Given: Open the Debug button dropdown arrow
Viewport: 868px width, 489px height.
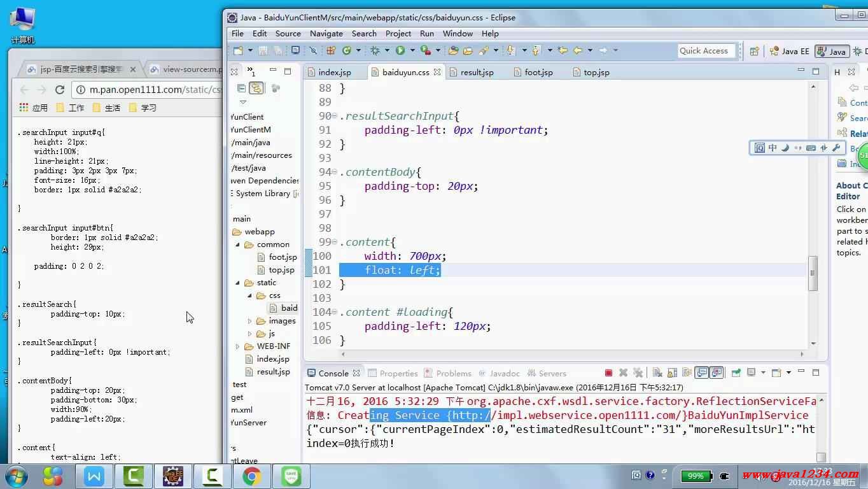Looking at the screenshot, I should pyautogui.click(x=387, y=50).
